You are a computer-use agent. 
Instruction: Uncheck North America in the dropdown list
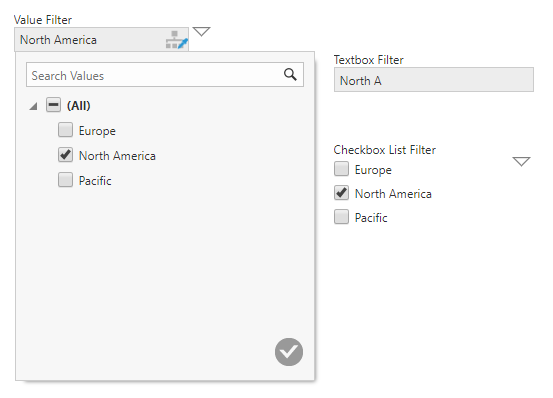coord(66,155)
